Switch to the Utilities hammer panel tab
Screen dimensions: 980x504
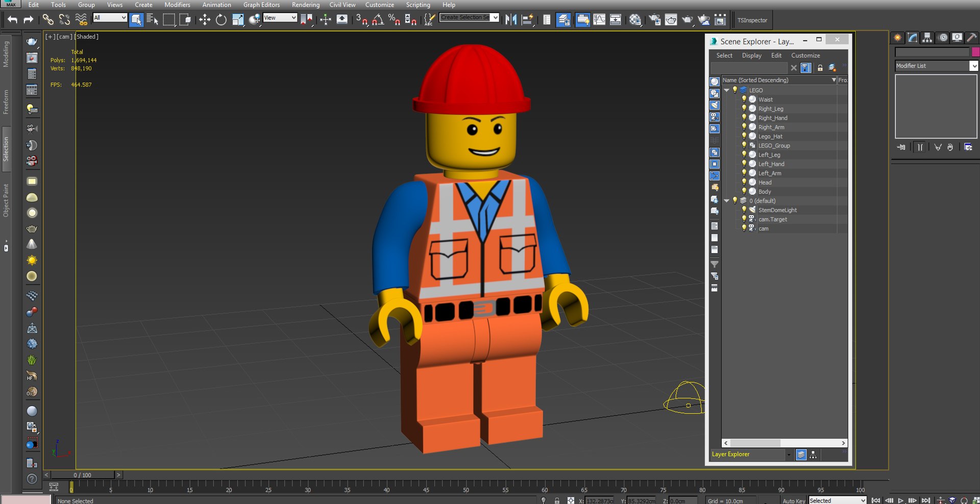972,38
